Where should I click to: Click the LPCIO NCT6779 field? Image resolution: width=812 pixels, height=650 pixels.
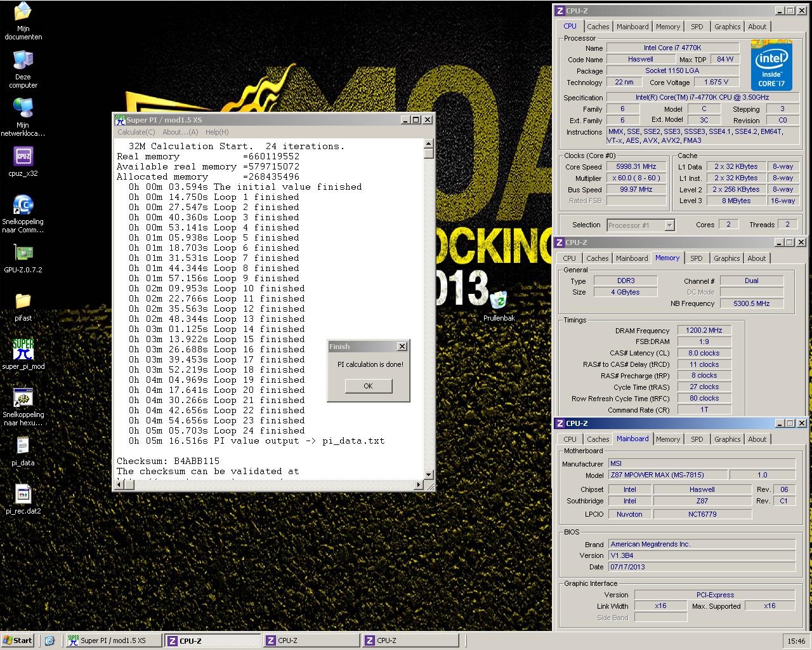click(x=702, y=514)
